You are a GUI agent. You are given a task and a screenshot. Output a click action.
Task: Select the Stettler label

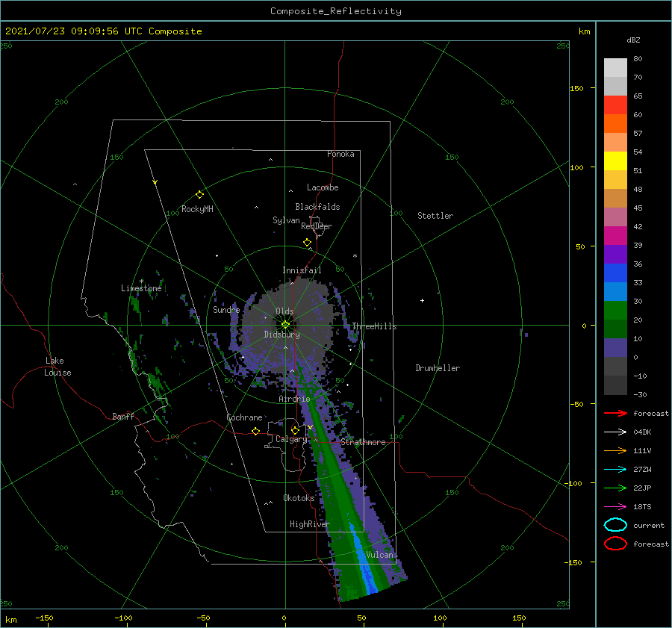(x=435, y=216)
